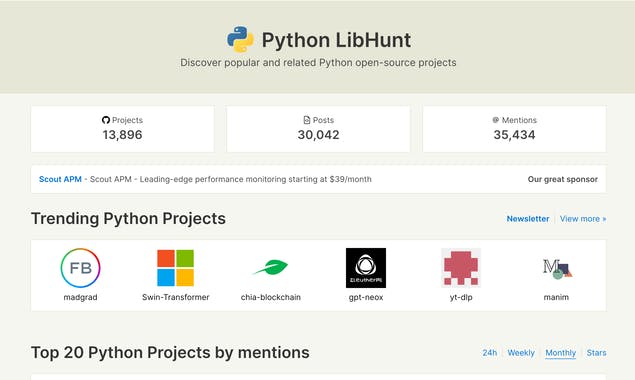Click the Our great sponsor label
This screenshot has width=635, height=380.
coord(563,179)
